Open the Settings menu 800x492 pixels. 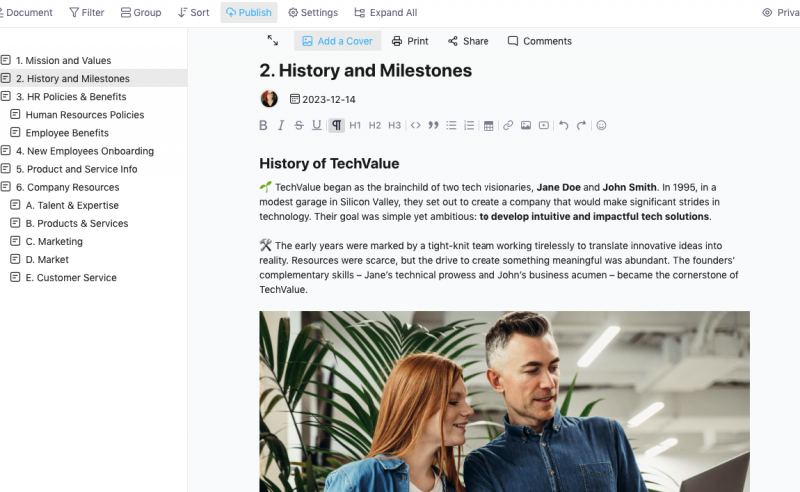[312, 13]
